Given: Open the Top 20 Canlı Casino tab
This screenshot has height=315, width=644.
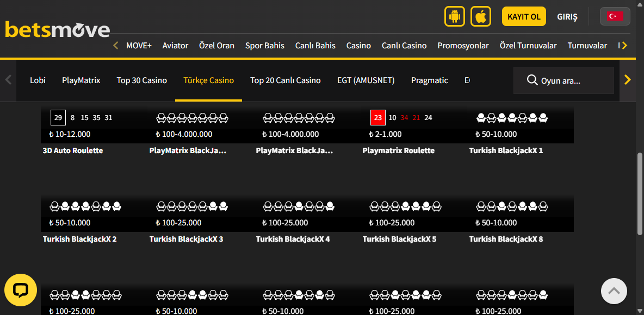Looking at the screenshot, I should (x=285, y=80).
